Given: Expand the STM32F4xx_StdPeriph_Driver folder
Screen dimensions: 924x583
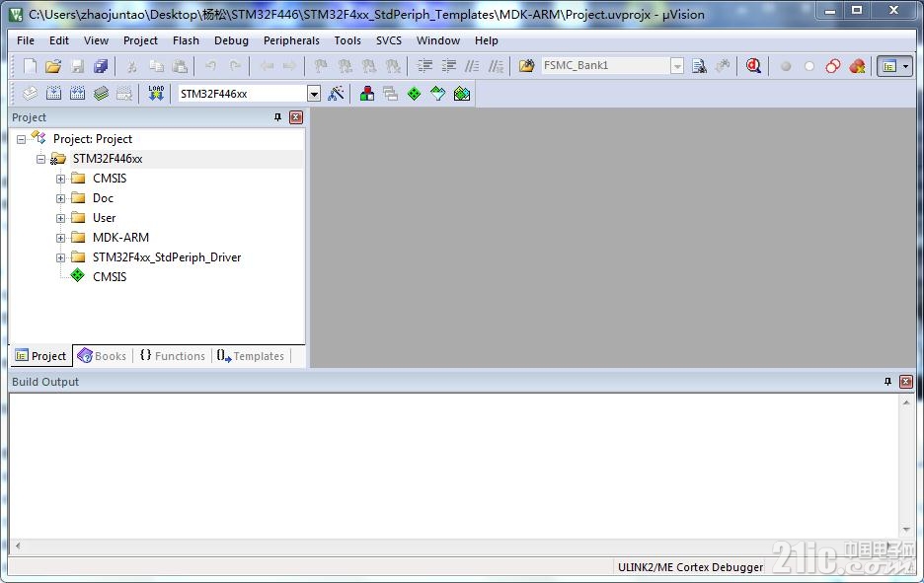Looking at the screenshot, I should [60, 257].
